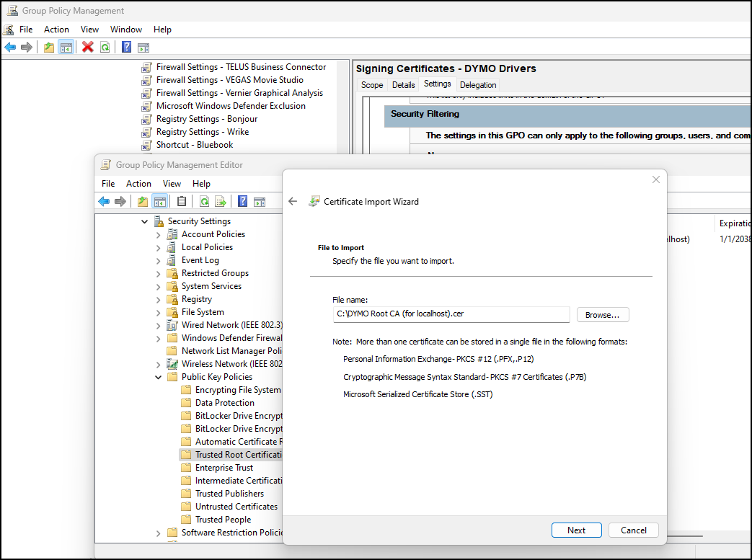Click the Registry Settings - Wrike GPO icon
Screen dimensions: 752x560
(x=147, y=132)
